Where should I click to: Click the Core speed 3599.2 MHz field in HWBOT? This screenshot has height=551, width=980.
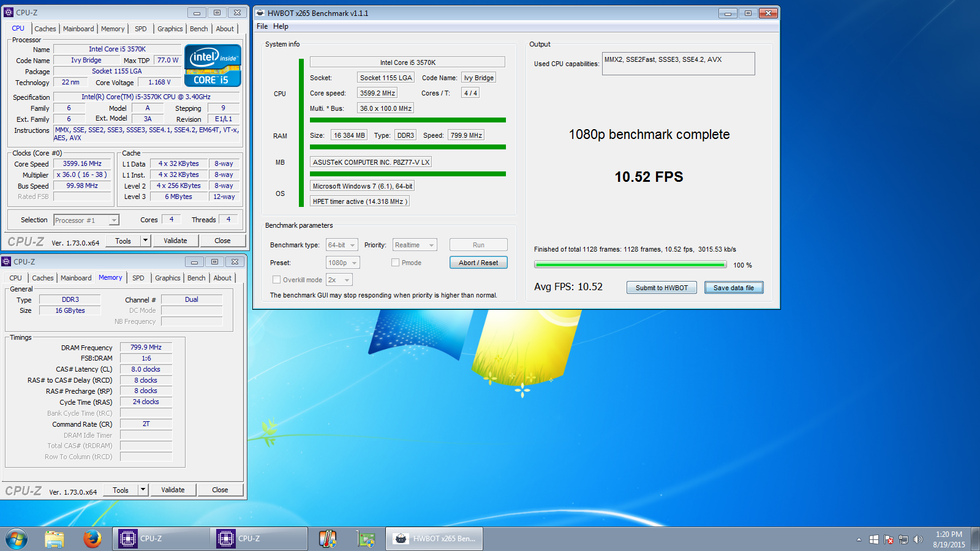pyautogui.click(x=377, y=93)
